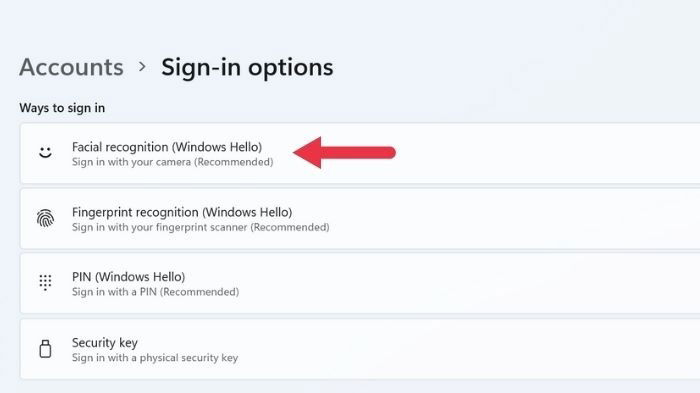Screen dimensions: 700x393
Task: Click 'Sign in with a PIN (Recommended)' text
Action: (x=155, y=292)
